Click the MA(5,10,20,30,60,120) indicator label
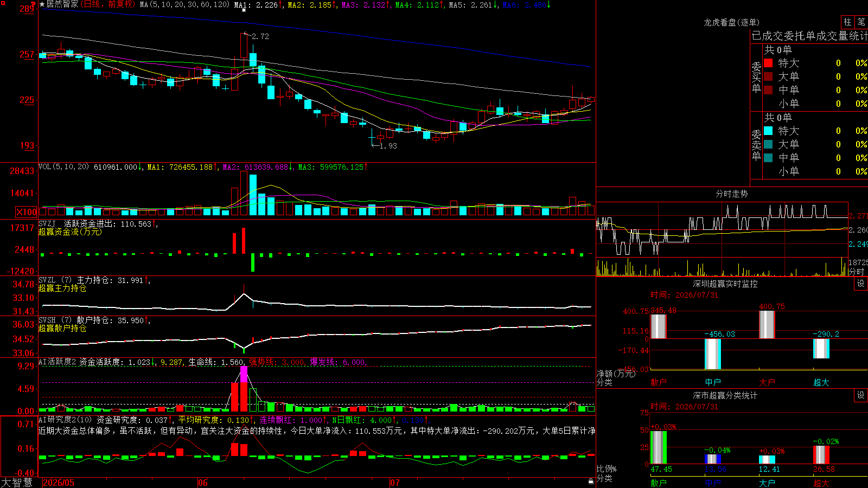The height and width of the screenshot is (488, 868). click(x=185, y=4)
